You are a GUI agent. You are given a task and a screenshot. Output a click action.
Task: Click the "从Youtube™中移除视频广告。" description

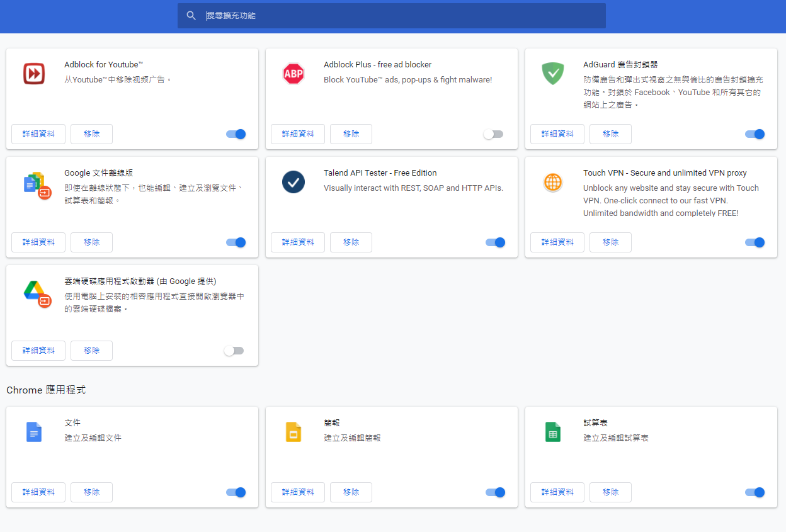[x=118, y=80]
